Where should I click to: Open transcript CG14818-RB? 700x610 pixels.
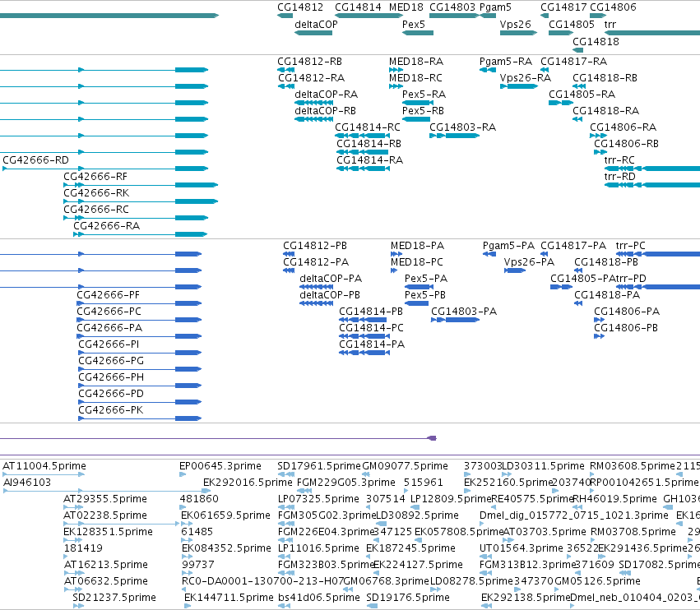pyautogui.click(x=605, y=78)
